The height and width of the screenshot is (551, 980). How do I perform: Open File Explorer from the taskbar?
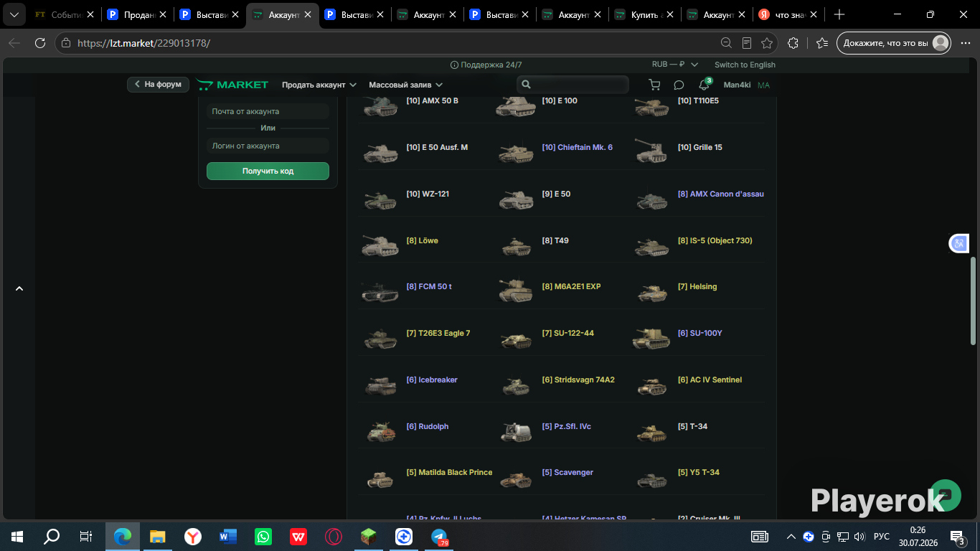click(158, 536)
